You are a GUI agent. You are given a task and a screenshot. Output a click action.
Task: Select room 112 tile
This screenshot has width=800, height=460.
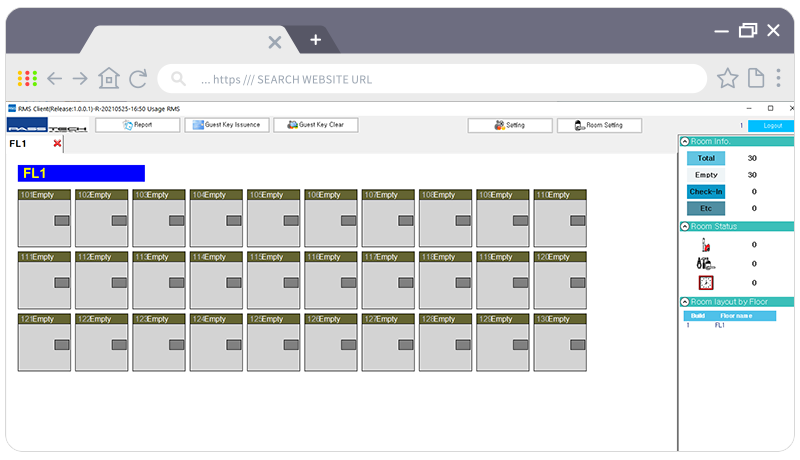pos(102,280)
